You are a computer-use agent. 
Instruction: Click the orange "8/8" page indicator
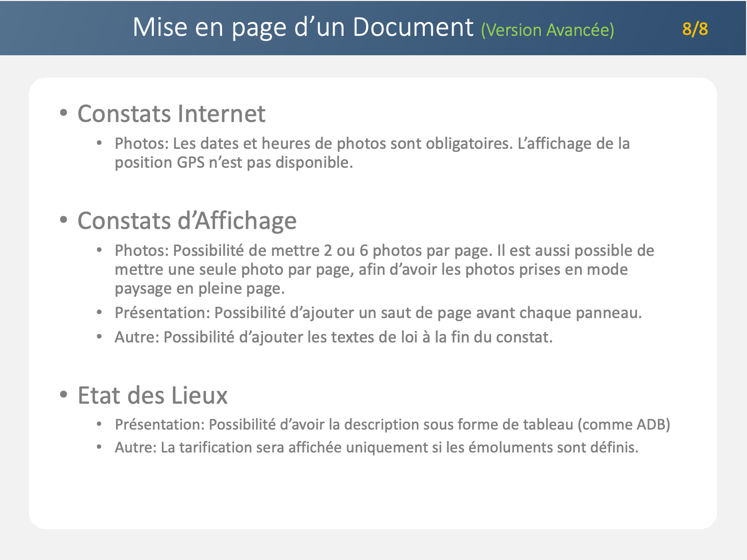pos(695,29)
